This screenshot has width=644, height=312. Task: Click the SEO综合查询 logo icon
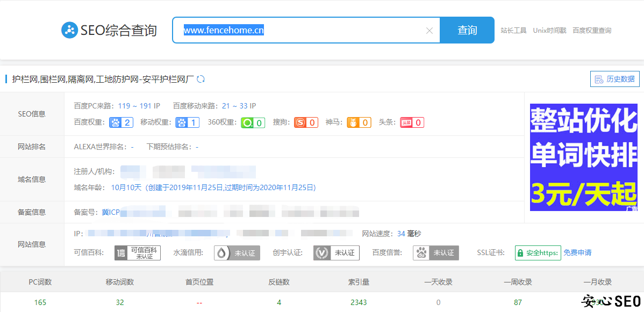[x=70, y=30]
